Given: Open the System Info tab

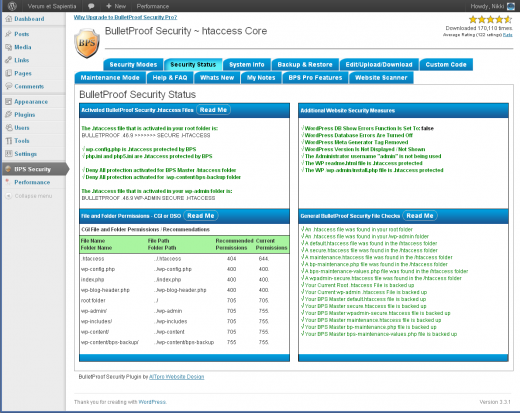Looking at the screenshot, I should click(x=247, y=65).
